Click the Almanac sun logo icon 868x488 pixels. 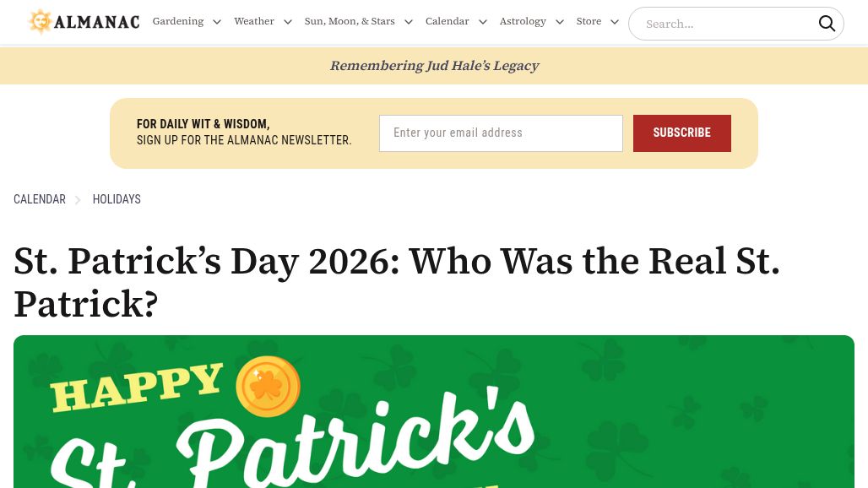pyautogui.click(x=40, y=22)
